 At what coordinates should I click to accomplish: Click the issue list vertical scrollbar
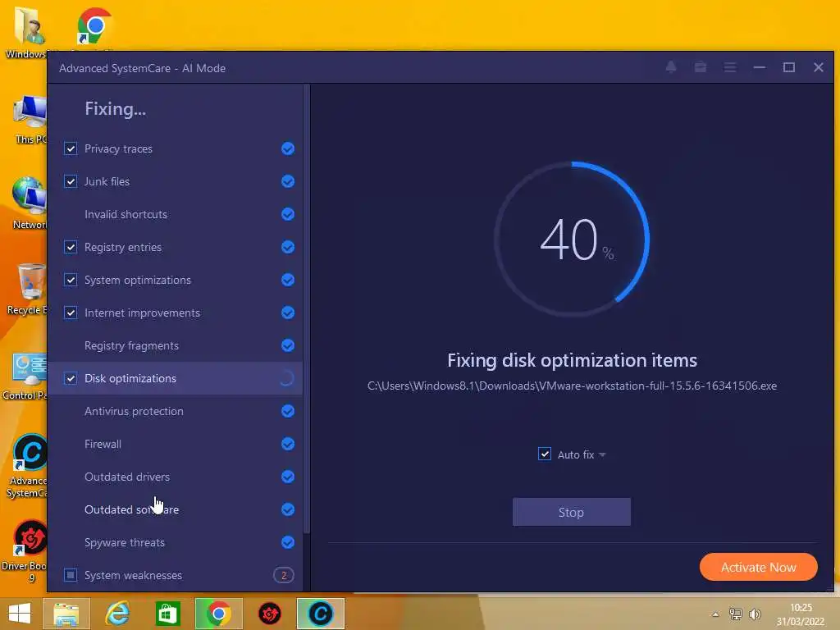click(x=307, y=308)
